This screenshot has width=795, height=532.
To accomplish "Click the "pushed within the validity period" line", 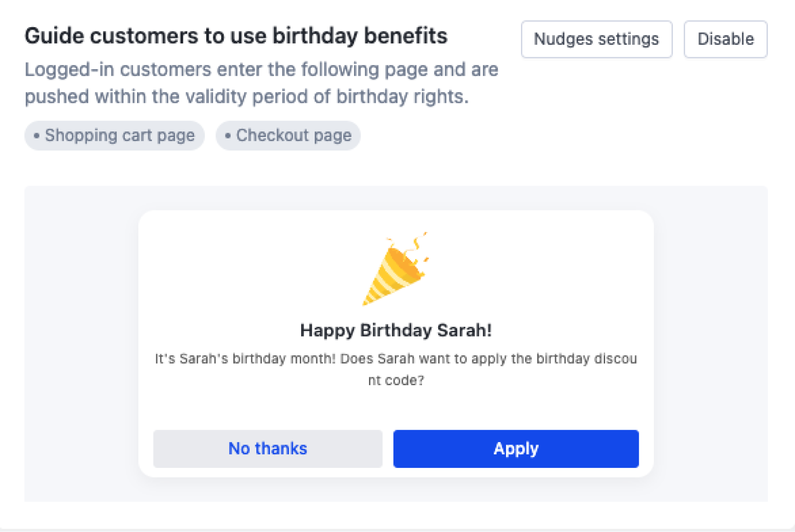I will [x=246, y=97].
